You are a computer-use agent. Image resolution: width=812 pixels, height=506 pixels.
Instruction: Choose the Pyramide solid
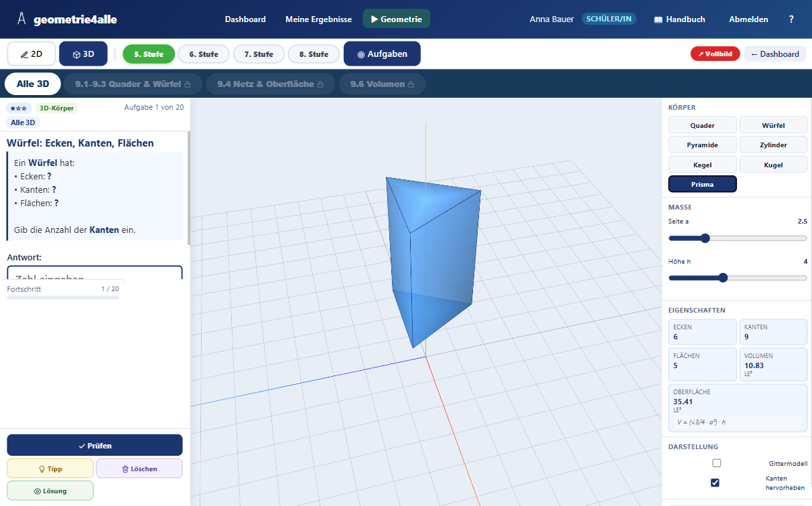coord(702,145)
